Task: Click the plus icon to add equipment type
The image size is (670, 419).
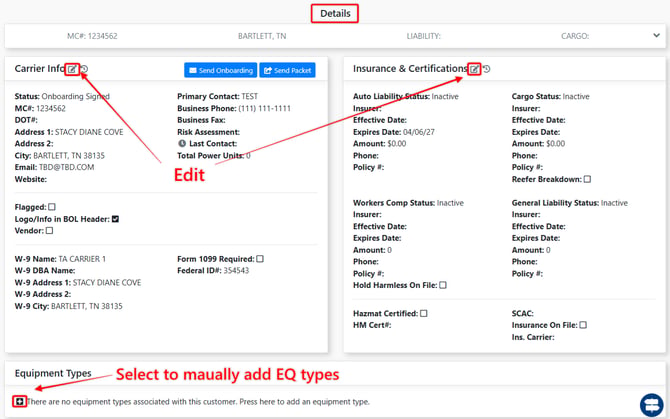Action: tap(19, 401)
